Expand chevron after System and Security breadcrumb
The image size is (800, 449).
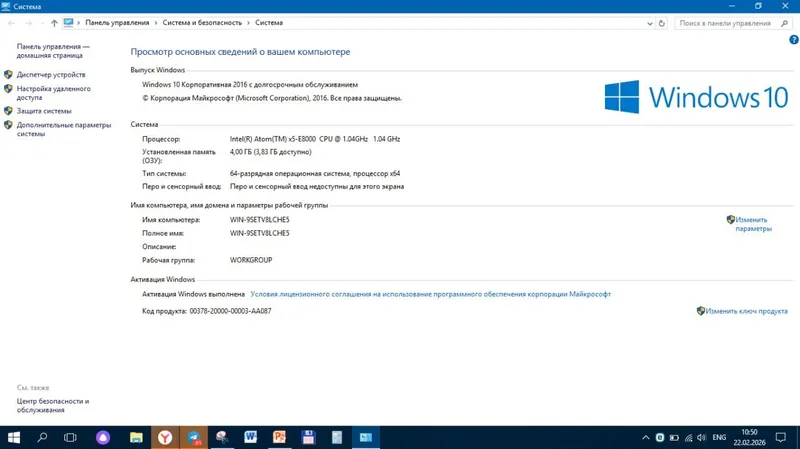pos(248,22)
